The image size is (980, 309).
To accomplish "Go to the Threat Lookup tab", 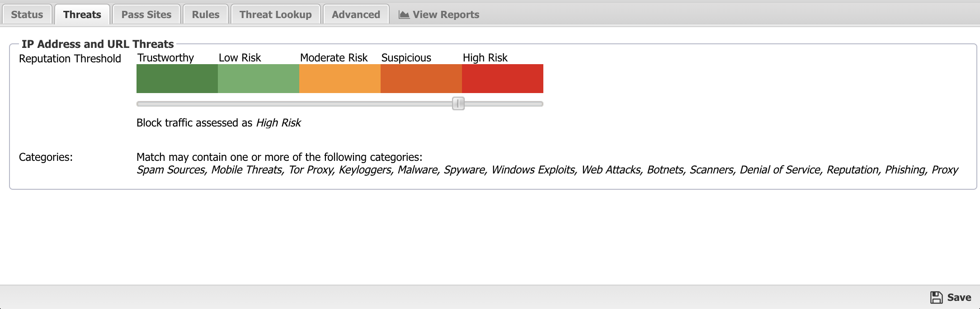I will click(x=276, y=14).
